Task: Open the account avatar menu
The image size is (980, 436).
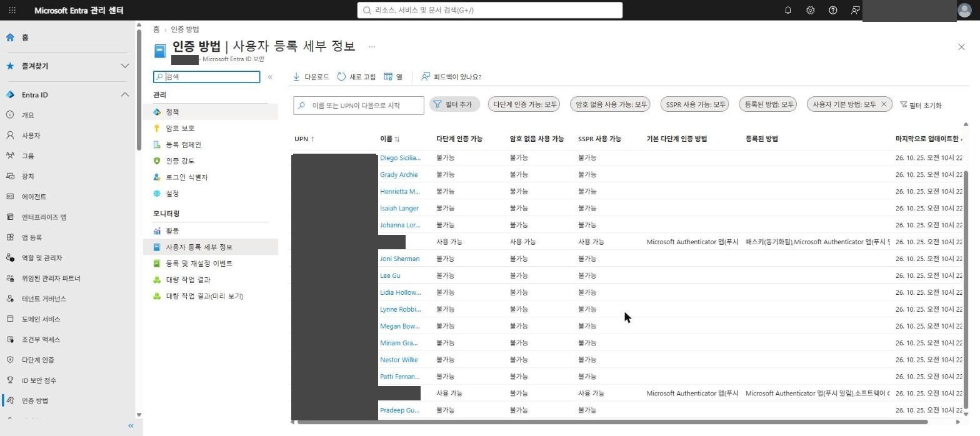Action: pos(964,11)
